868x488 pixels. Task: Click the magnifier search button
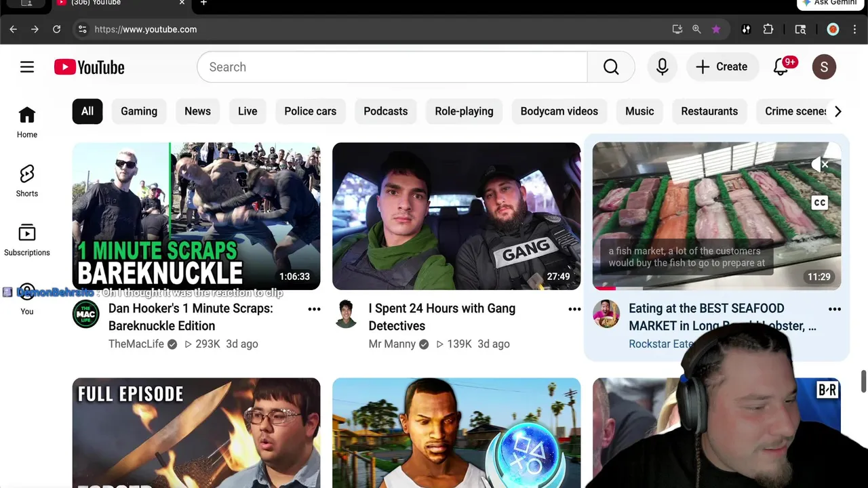pos(611,67)
